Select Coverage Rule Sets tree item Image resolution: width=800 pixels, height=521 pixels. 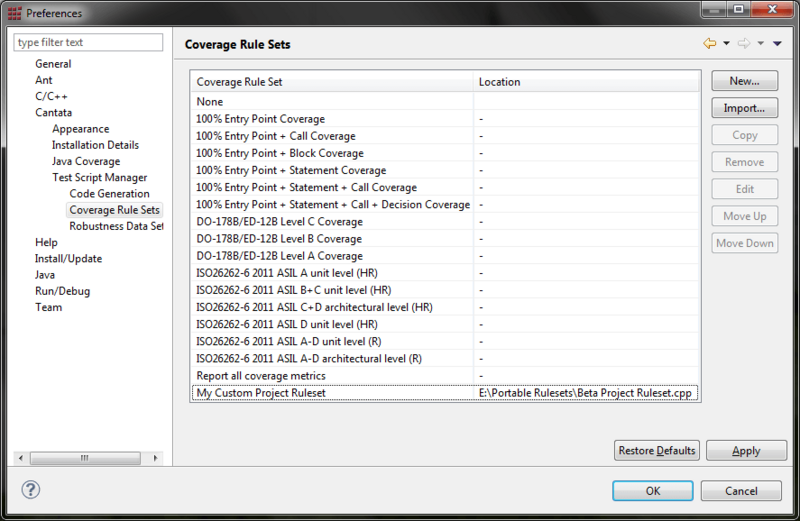coord(115,210)
